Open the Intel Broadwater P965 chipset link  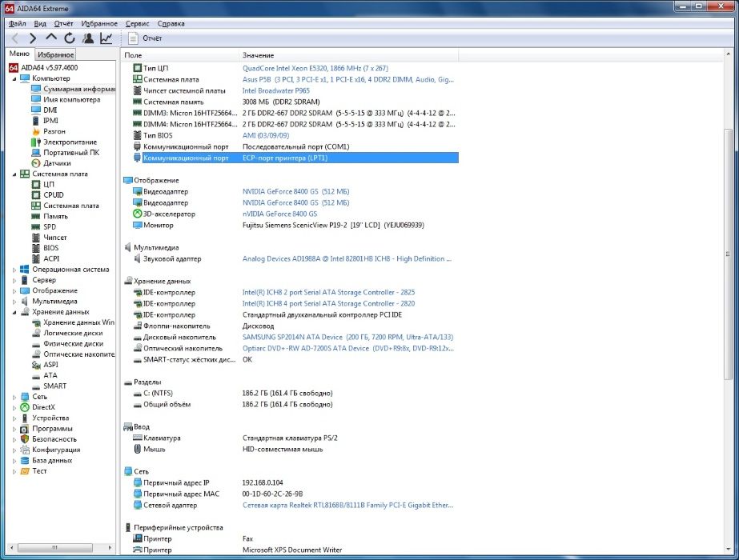click(x=275, y=91)
